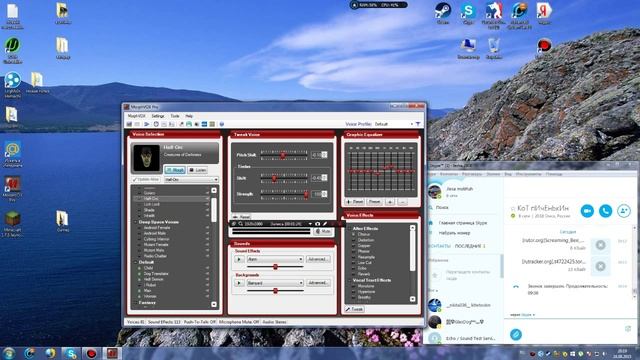Open the Skype desktop shortcut
This screenshot has width=640, height=360.
tap(468, 12)
